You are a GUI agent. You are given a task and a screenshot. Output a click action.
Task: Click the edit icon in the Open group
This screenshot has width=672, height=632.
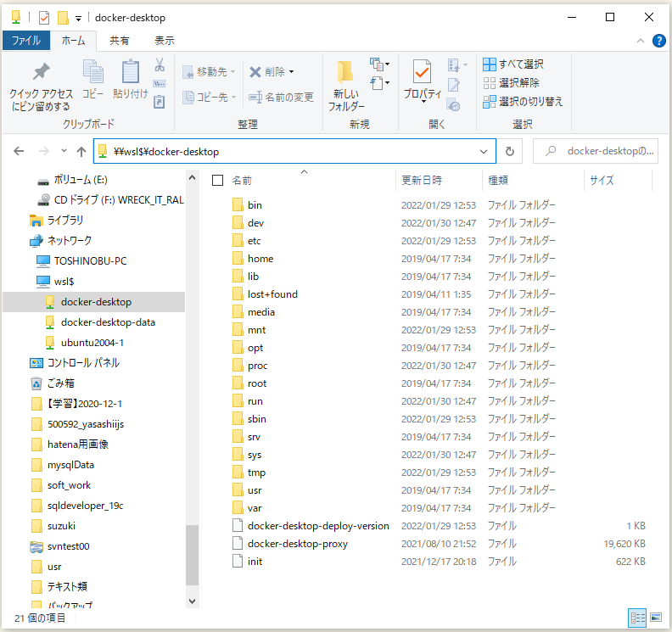[x=453, y=85]
